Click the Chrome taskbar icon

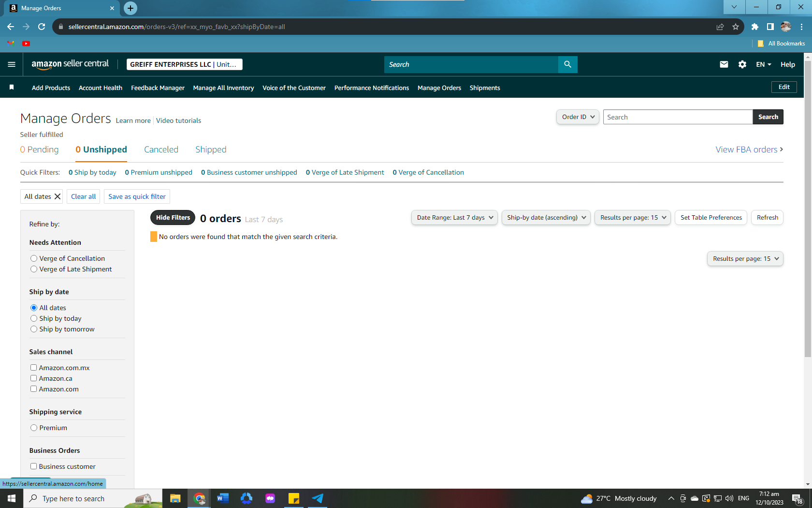coord(199,498)
